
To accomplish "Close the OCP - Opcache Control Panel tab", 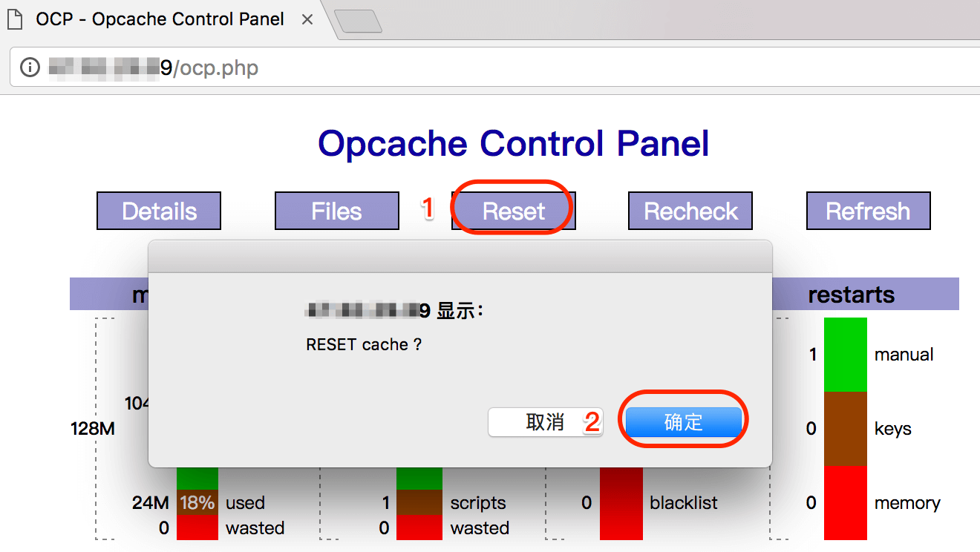I will (x=307, y=20).
